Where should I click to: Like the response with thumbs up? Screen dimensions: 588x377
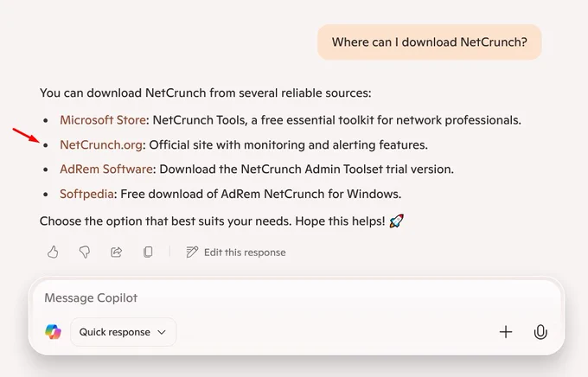(53, 252)
